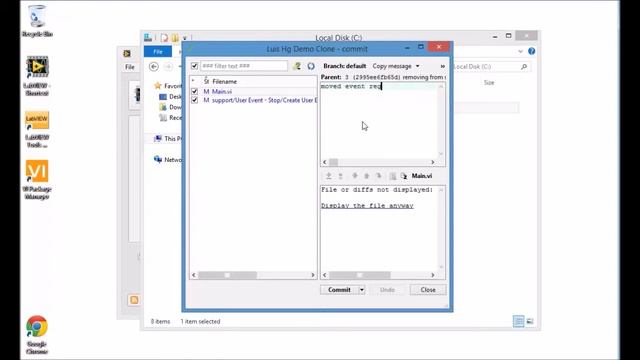Click the Size column header in Explorer

point(489,82)
